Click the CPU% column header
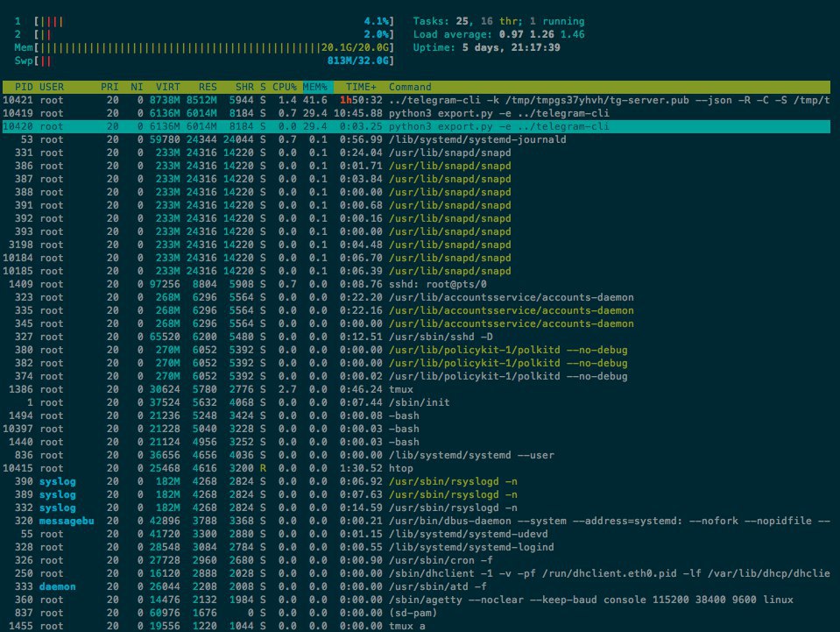Screen dimensions: 840x632 point(285,87)
